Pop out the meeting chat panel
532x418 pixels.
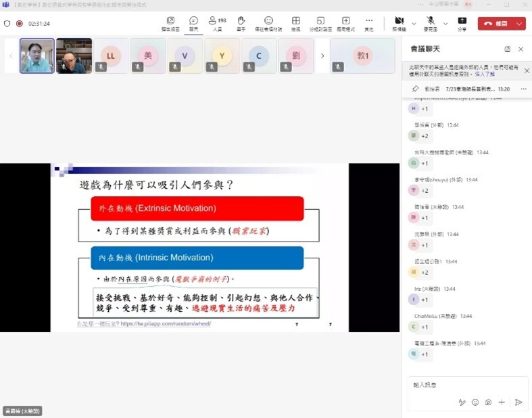[508, 49]
